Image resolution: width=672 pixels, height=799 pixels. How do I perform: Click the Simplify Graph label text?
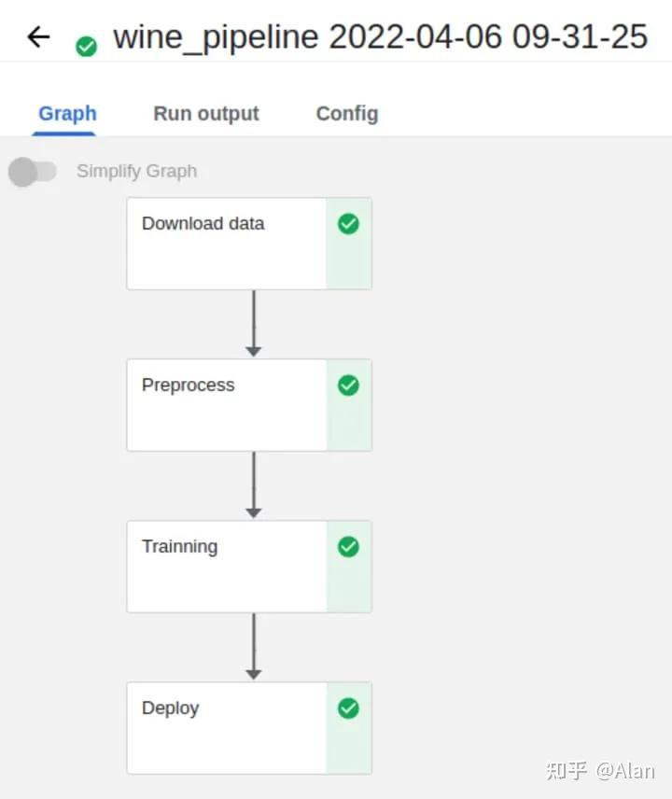tap(136, 172)
